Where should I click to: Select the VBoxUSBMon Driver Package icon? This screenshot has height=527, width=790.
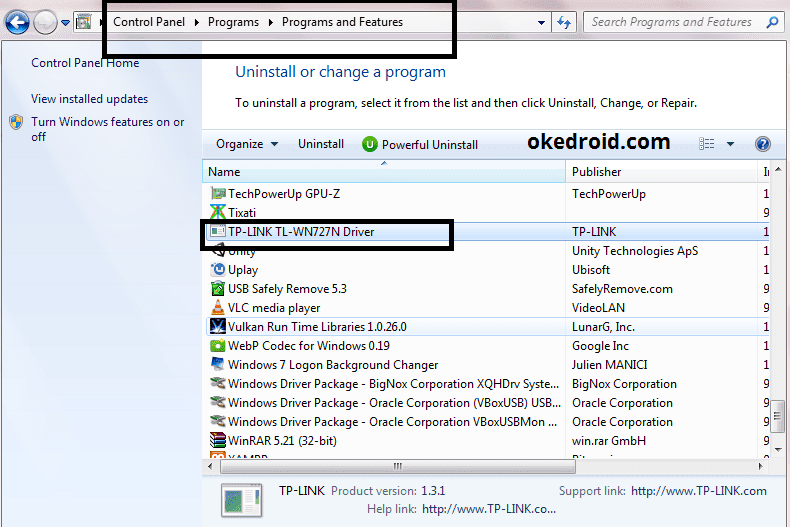click(x=218, y=421)
